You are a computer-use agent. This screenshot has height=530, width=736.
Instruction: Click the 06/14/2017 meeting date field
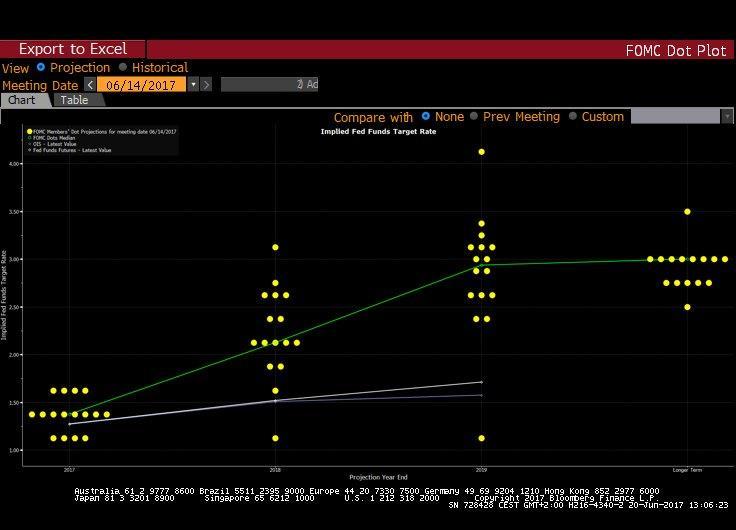pos(141,84)
